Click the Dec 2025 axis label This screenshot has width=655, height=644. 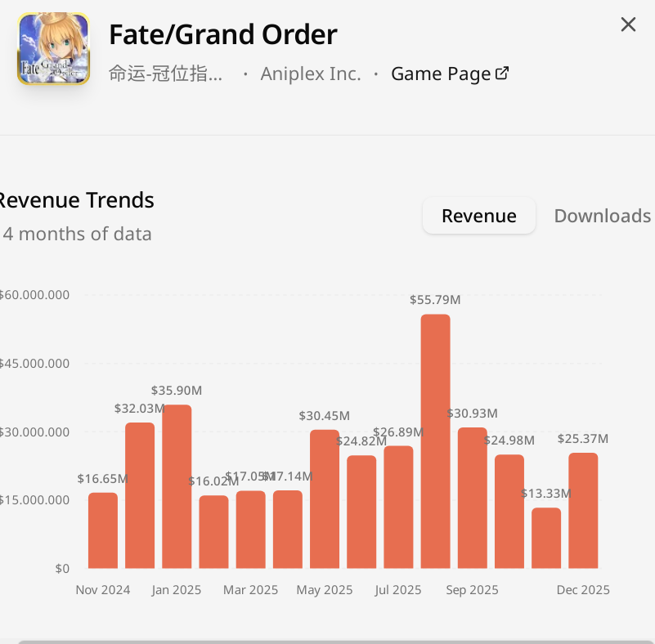[x=583, y=590]
